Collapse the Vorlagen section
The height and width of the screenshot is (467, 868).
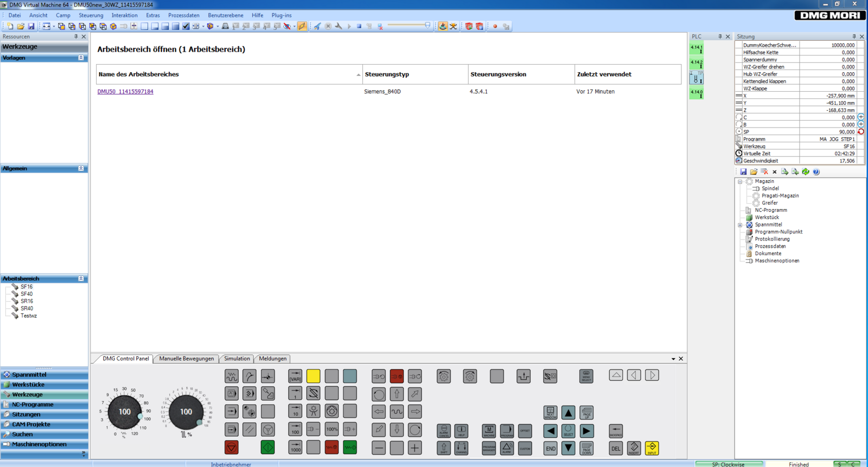pos(81,58)
